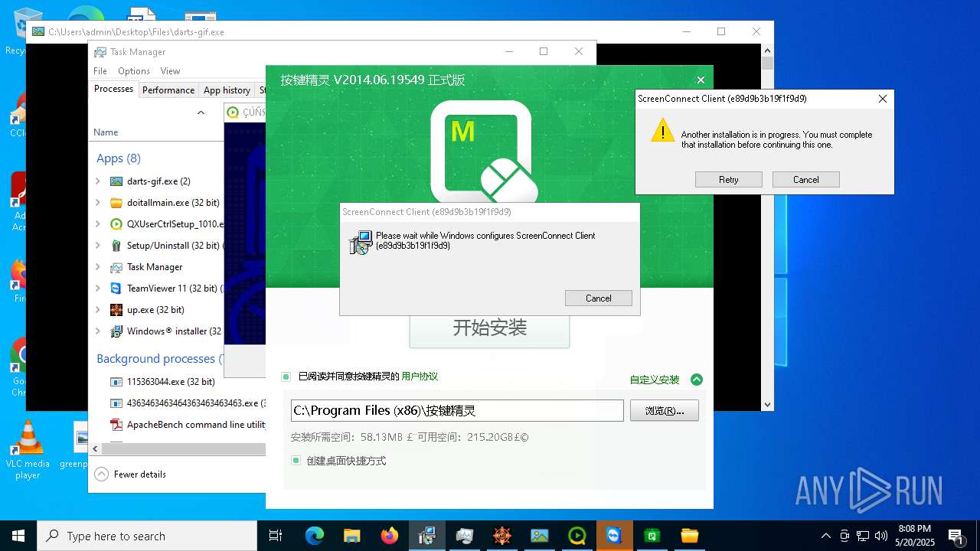
Task: Click the large green start install button
Action: 490,328
